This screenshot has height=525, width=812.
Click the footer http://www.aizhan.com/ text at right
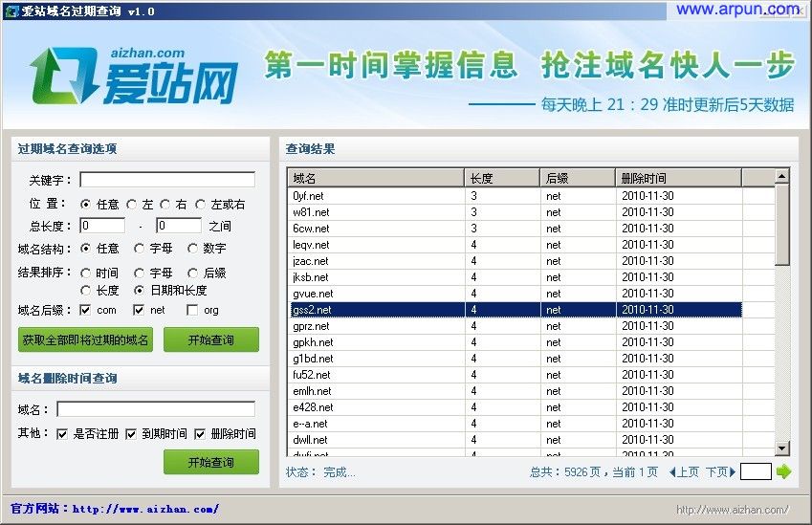tap(733, 510)
